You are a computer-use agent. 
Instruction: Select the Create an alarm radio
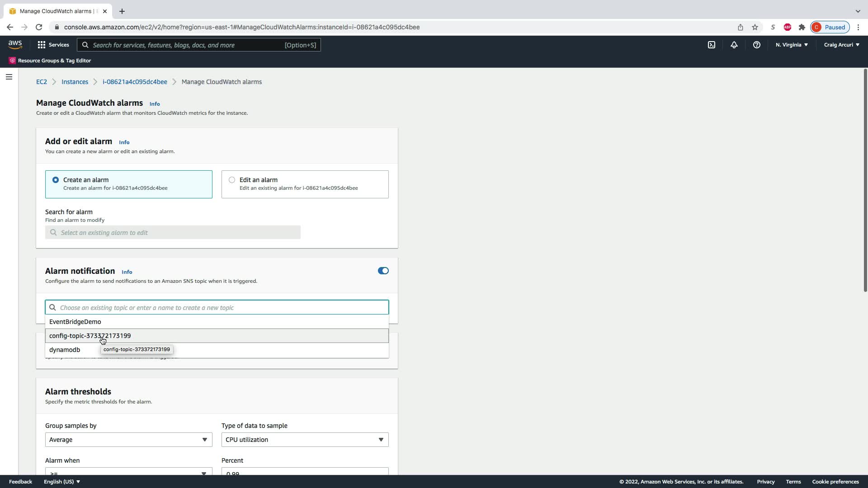(56, 180)
